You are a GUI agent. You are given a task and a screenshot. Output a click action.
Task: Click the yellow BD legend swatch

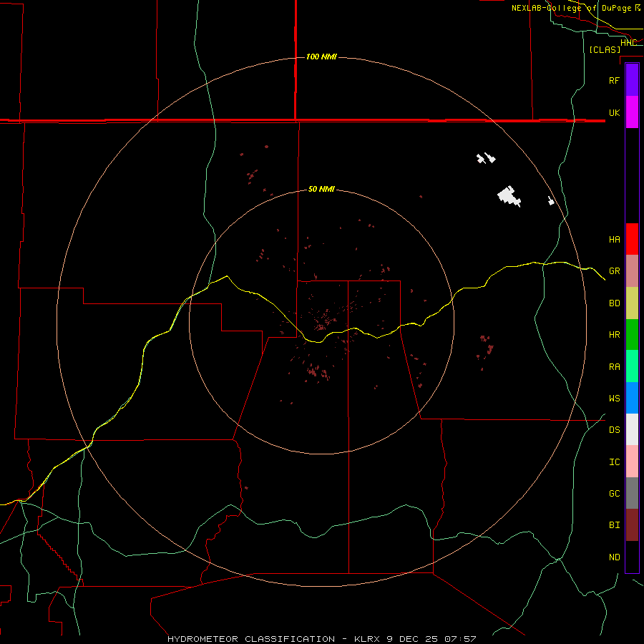pos(632,303)
